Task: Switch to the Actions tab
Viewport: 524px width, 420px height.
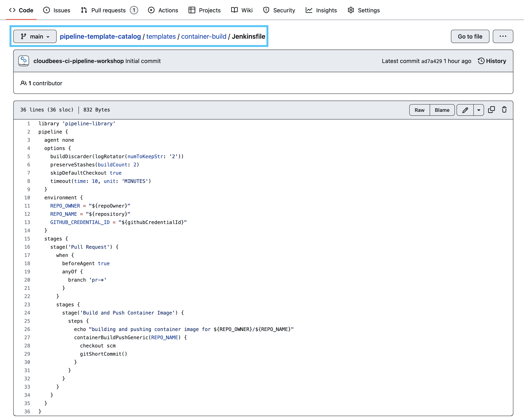Action: tap(163, 10)
